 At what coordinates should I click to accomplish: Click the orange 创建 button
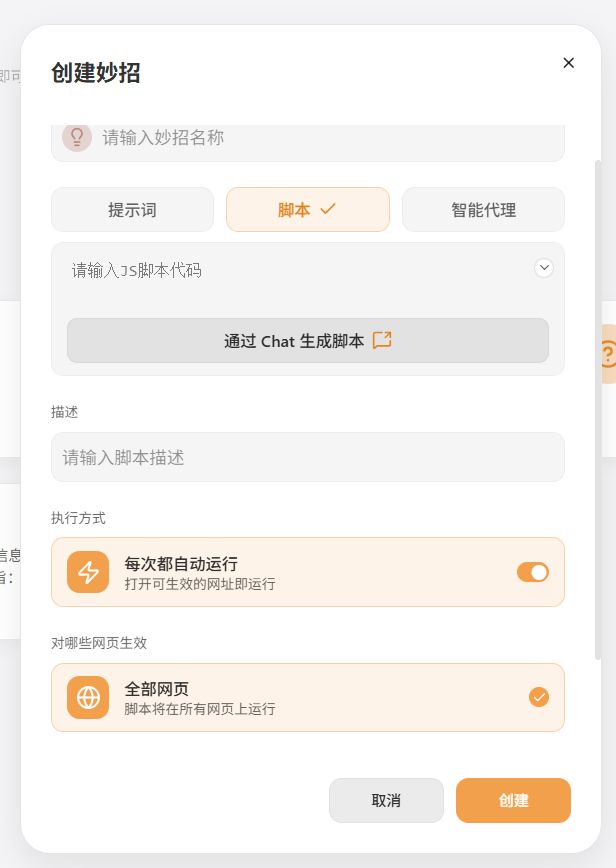point(513,800)
